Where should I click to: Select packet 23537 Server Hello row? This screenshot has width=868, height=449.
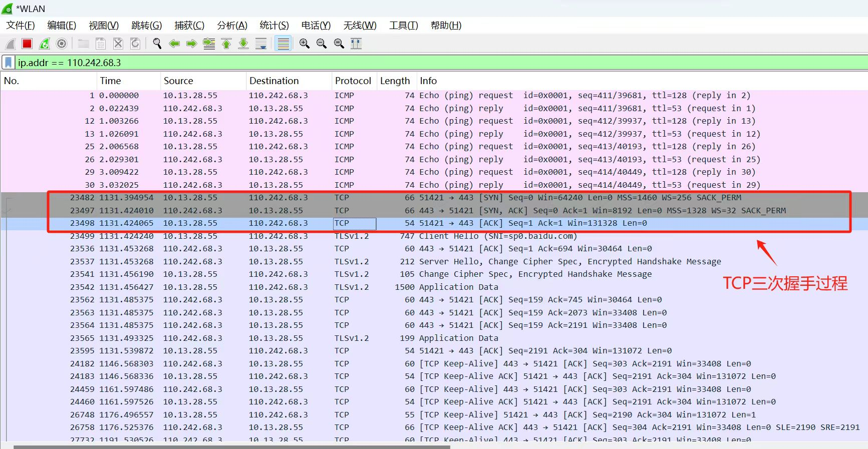coord(434,262)
